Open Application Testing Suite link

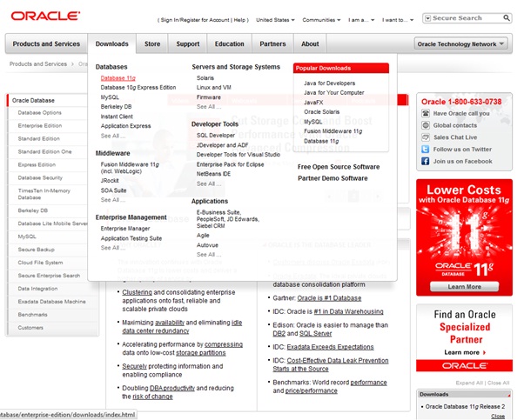[x=131, y=238]
